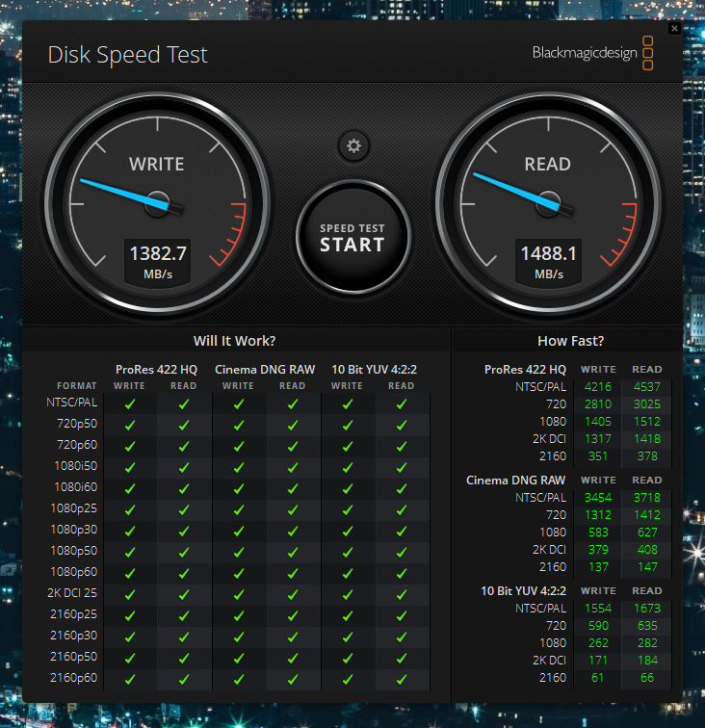This screenshot has width=705, height=728.
Task: Close the Disk Speed Test window
Action: coord(674,28)
